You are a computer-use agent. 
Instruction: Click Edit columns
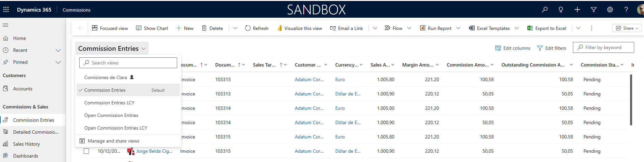[x=513, y=48]
